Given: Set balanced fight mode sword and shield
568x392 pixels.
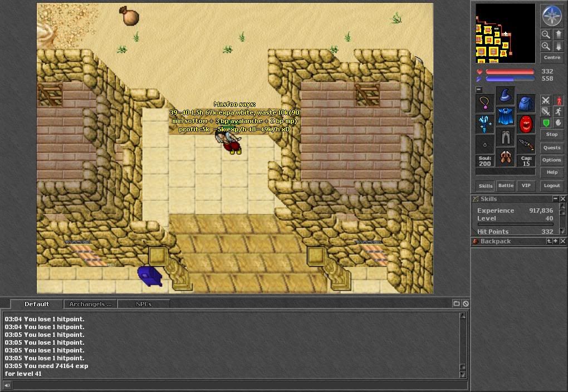Looking at the screenshot, I should point(546,111).
